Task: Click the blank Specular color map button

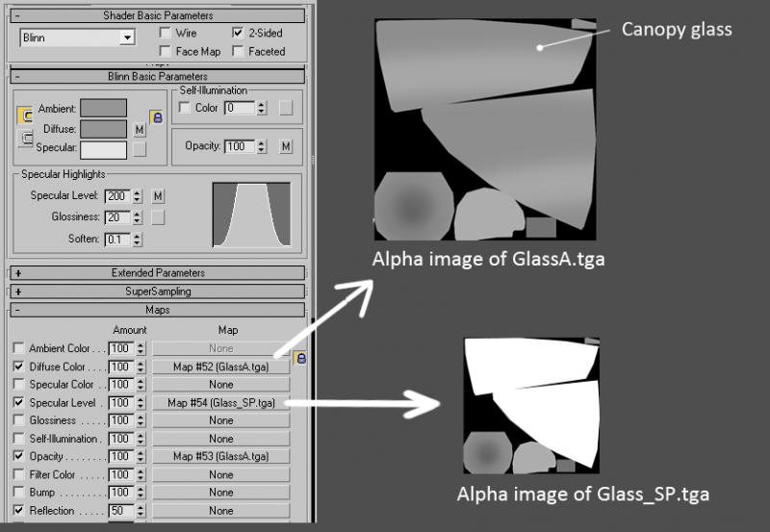Action: 140,150
